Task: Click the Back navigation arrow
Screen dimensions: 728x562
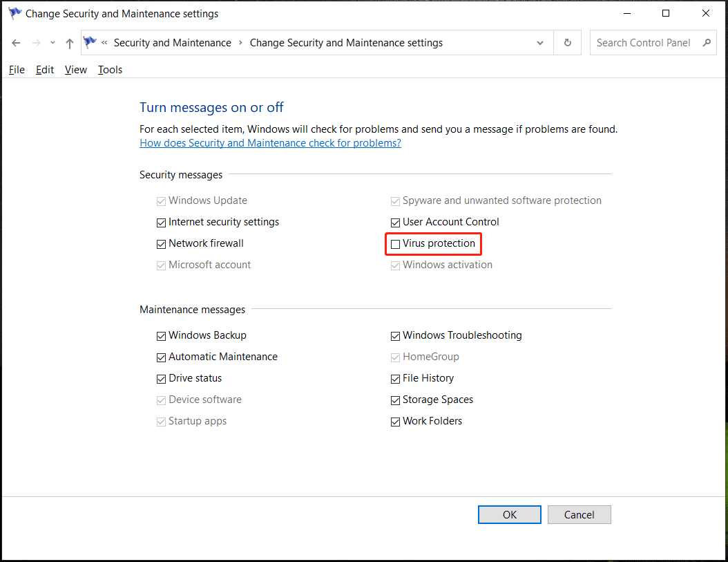Action: [16, 43]
